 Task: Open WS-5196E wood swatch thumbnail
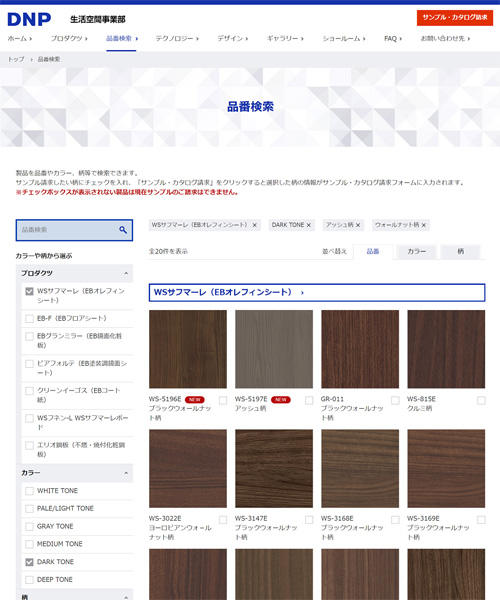tap(188, 349)
